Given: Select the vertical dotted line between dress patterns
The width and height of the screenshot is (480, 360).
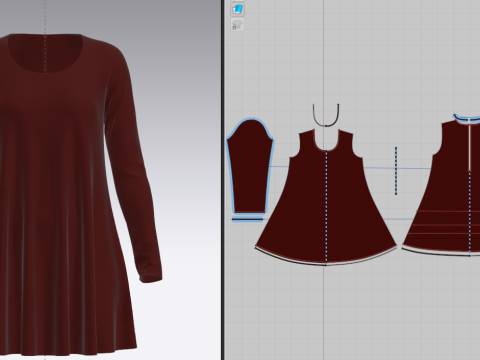Looking at the screenshot, I should point(396,171).
